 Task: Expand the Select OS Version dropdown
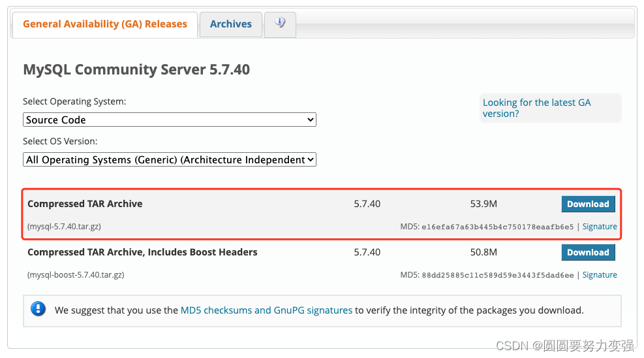click(170, 159)
